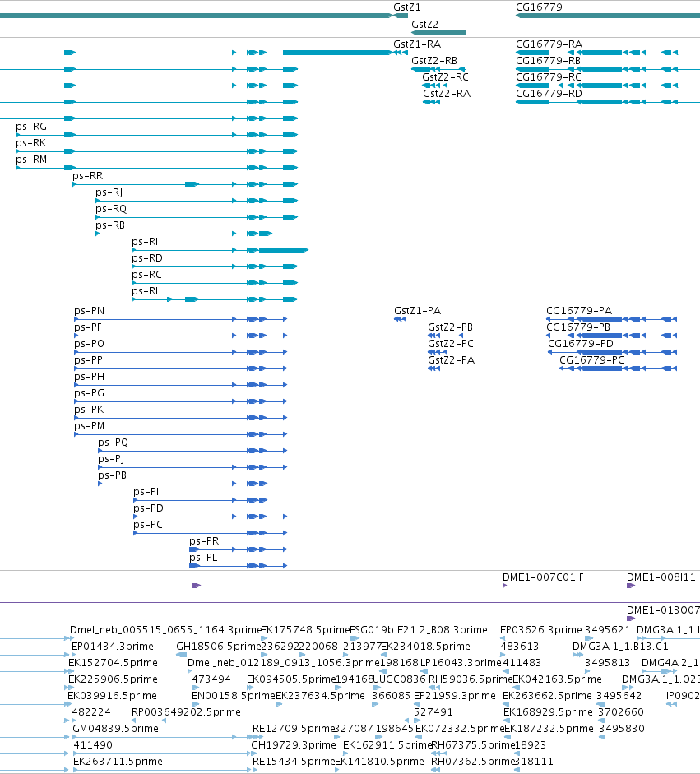This screenshot has width=700, height=774.
Task: Select protein ps-PL
Action: (x=203, y=558)
